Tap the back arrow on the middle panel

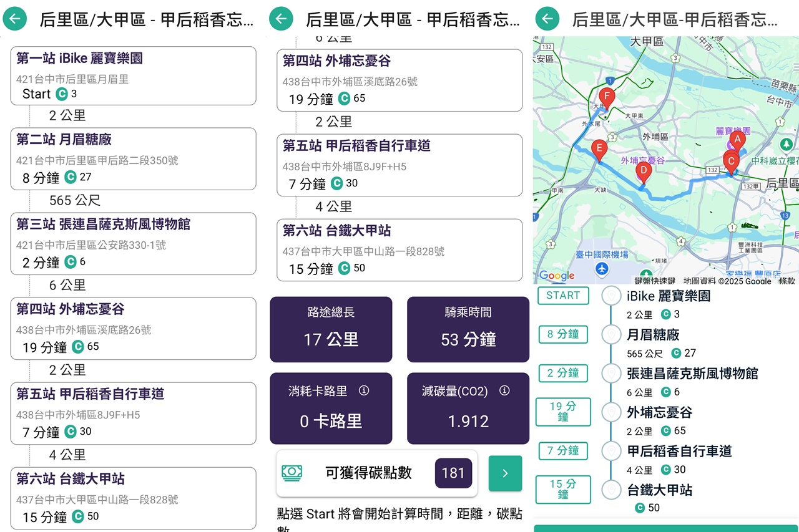(x=281, y=19)
